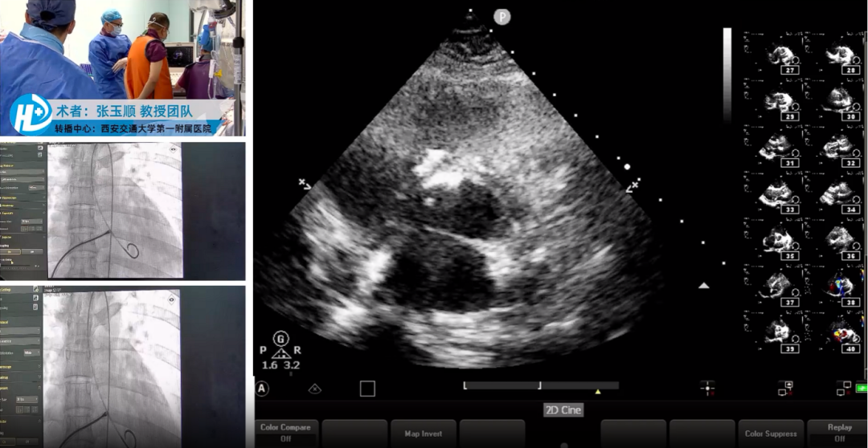The width and height of the screenshot is (868, 448).
Task: Click the dual-monitor icon left of green indicator
Action: tap(843, 389)
